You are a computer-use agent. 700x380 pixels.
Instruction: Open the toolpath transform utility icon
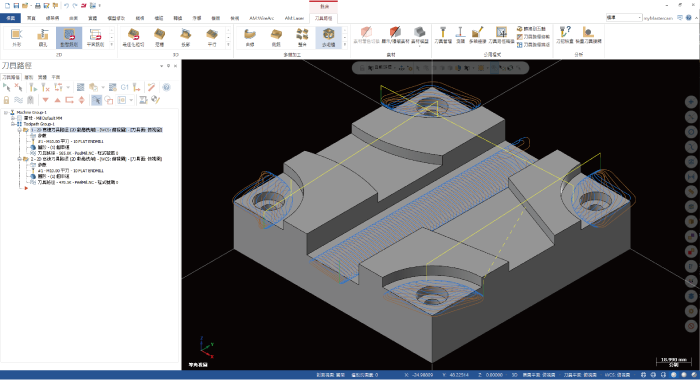click(501, 35)
